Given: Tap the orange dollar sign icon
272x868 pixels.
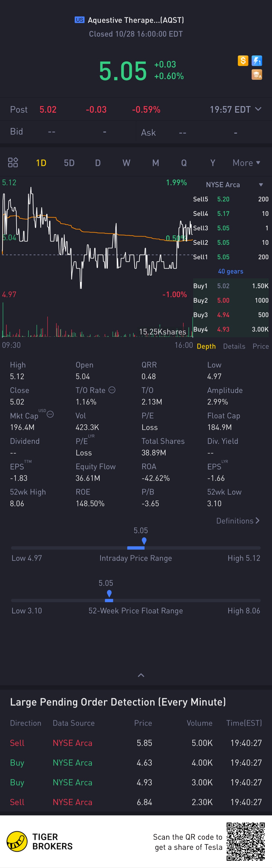Looking at the screenshot, I should tap(243, 61).
